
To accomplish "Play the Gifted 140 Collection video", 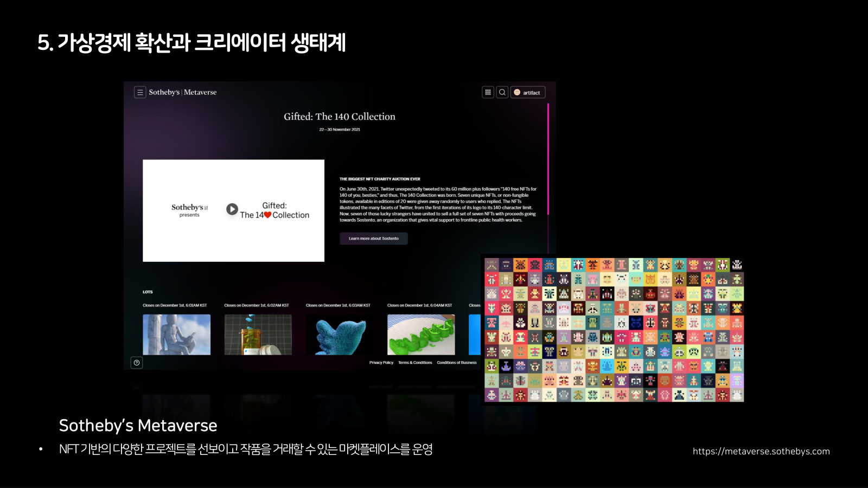I will click(232, 209).
